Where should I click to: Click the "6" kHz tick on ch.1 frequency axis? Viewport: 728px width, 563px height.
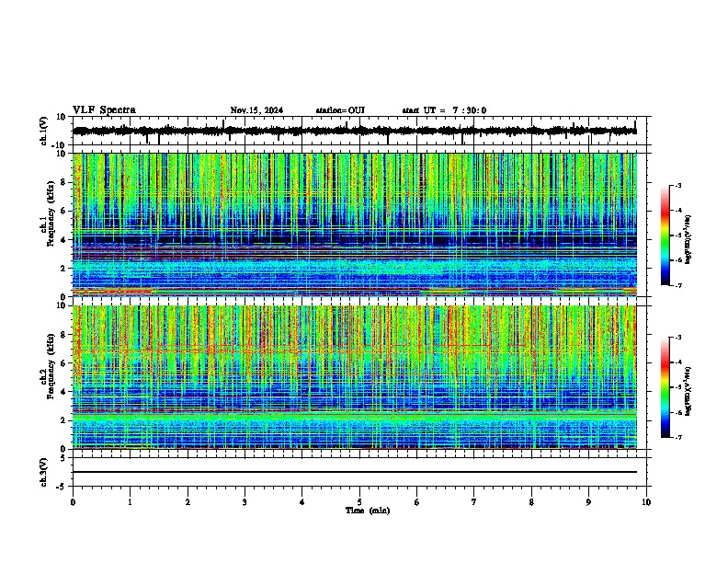tap(63, 211)
